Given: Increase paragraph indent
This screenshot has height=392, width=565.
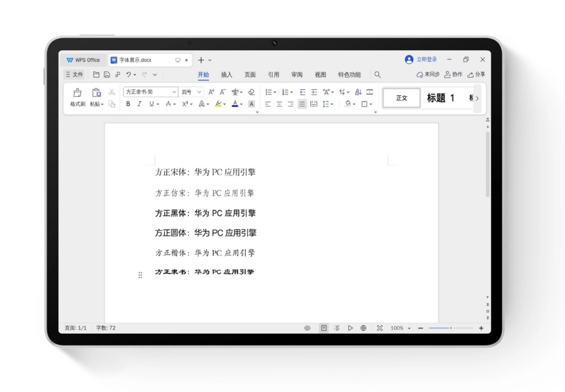Looking at the screenshot, I should click(314, 92).
